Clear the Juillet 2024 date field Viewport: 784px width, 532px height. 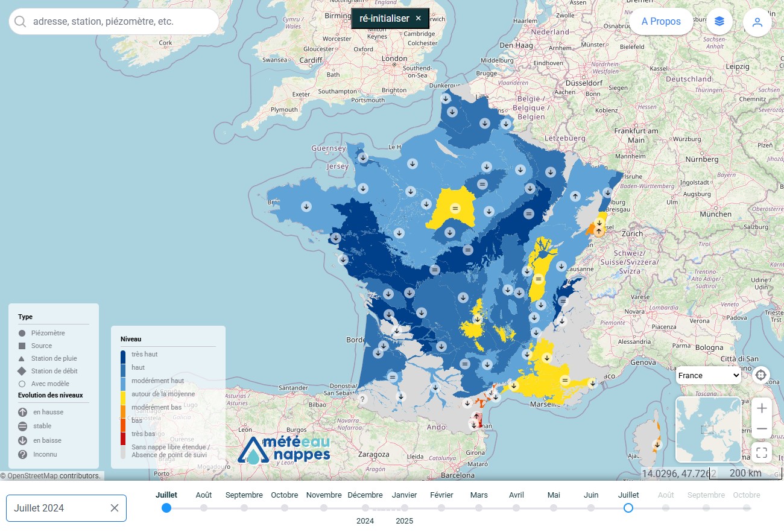(x=115, y=508)
